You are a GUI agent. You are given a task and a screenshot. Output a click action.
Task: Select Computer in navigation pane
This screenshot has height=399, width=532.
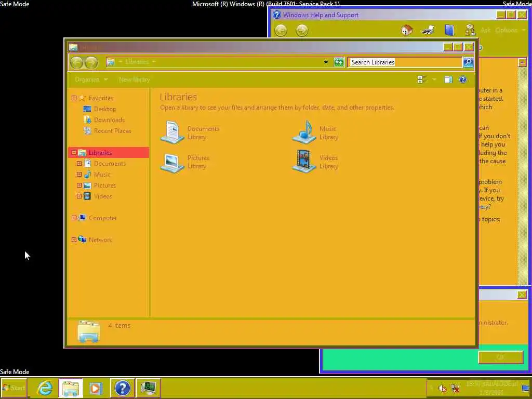tap(102, 218)
